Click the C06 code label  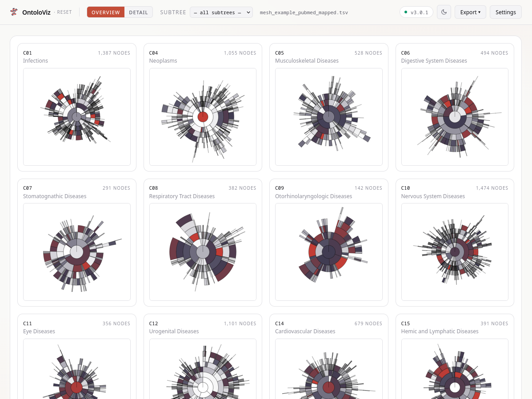pos(405,53)
